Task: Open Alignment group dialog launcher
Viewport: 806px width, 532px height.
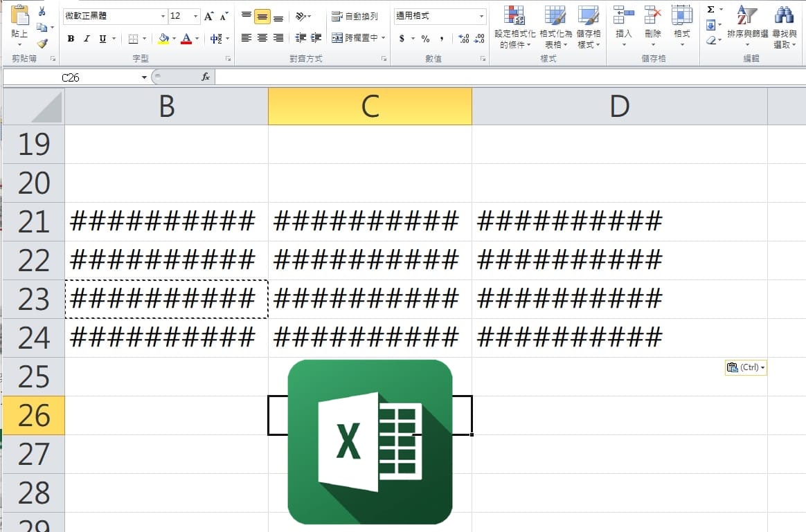Action: click(x=384, y=59)
